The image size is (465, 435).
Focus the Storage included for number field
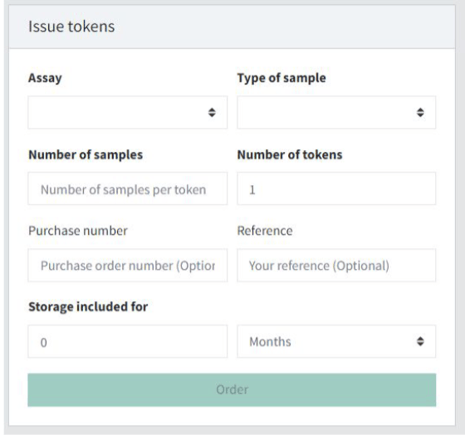point(128,341)
